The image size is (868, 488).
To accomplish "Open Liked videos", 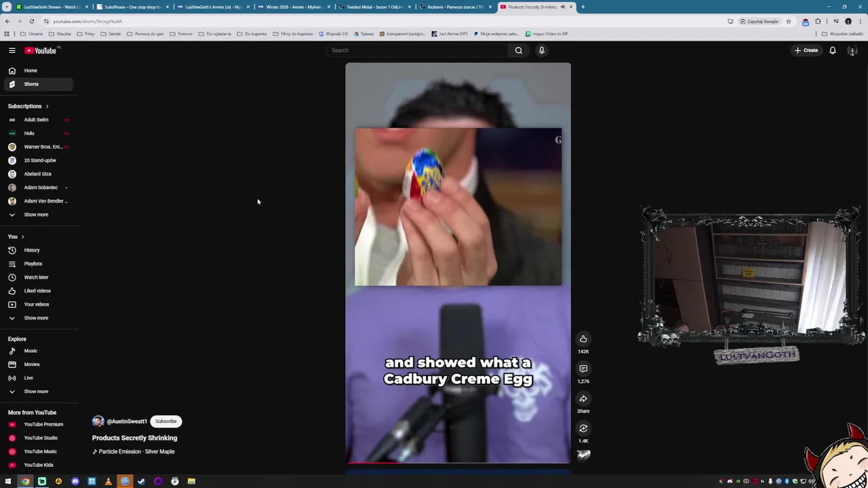I will pyautogui.click(x=38, y=291).
